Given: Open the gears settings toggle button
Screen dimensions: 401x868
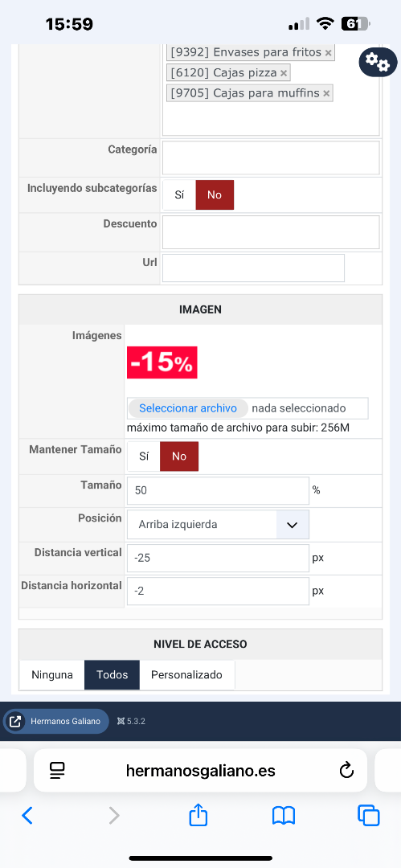Looking at the screenshot, I should click(x=378, y=62).
